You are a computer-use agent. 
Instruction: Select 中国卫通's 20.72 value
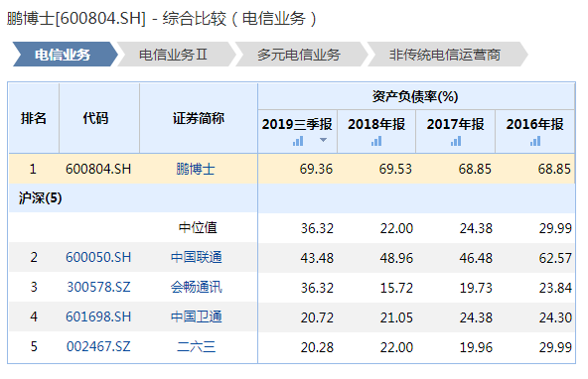click(317, 317)
